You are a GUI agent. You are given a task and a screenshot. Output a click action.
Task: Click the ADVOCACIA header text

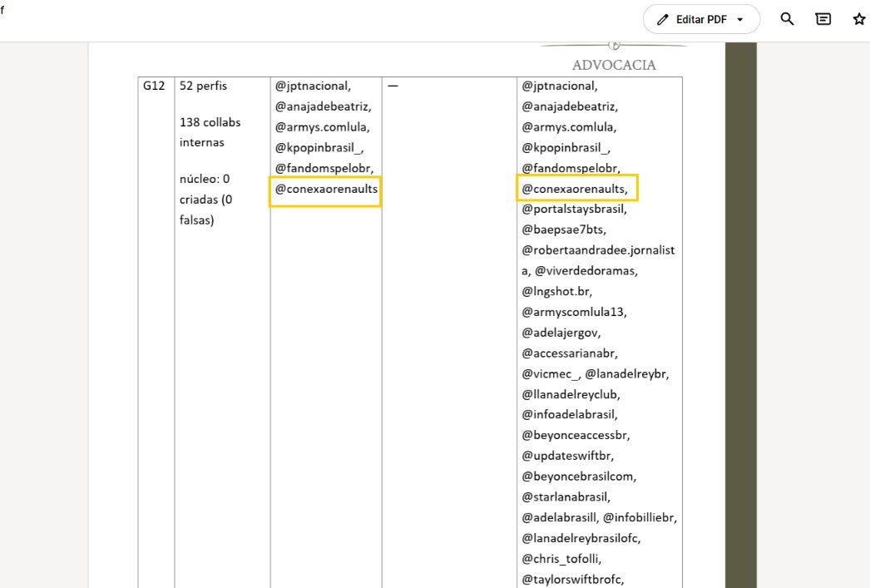tap(614, 65)
